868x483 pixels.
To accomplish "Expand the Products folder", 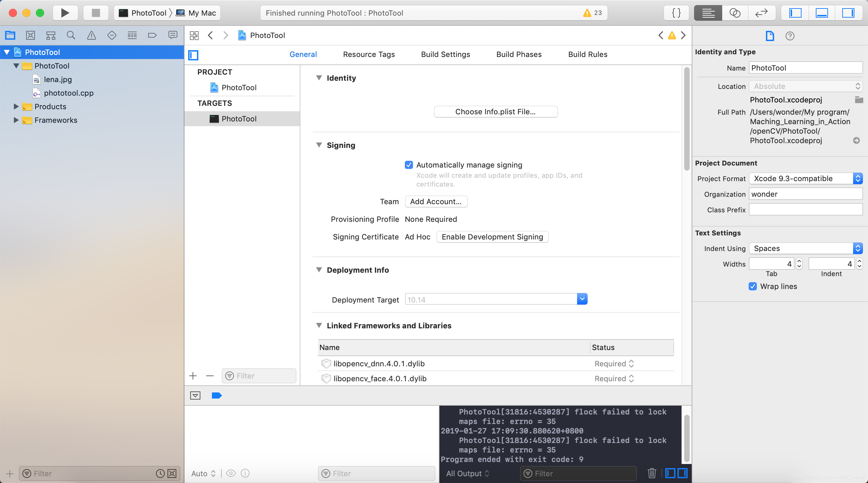I will [x=16, y=107].
